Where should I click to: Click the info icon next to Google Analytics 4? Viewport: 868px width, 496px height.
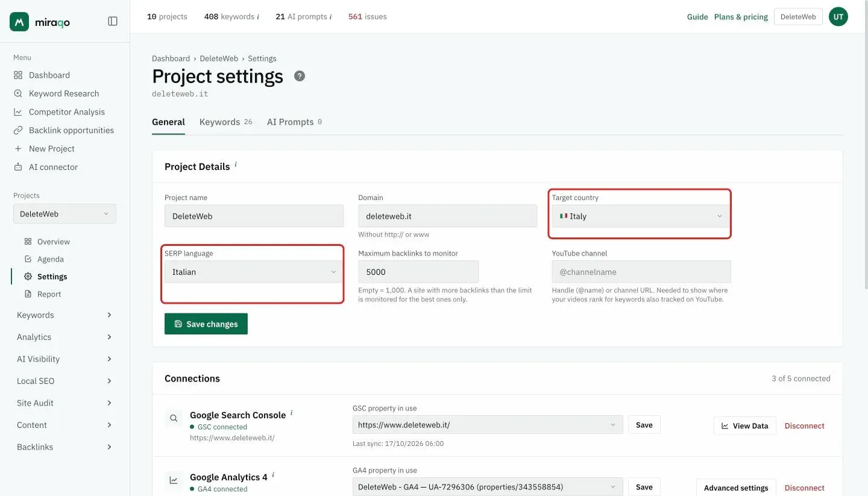pyautogui.click(x=273, y=475)
